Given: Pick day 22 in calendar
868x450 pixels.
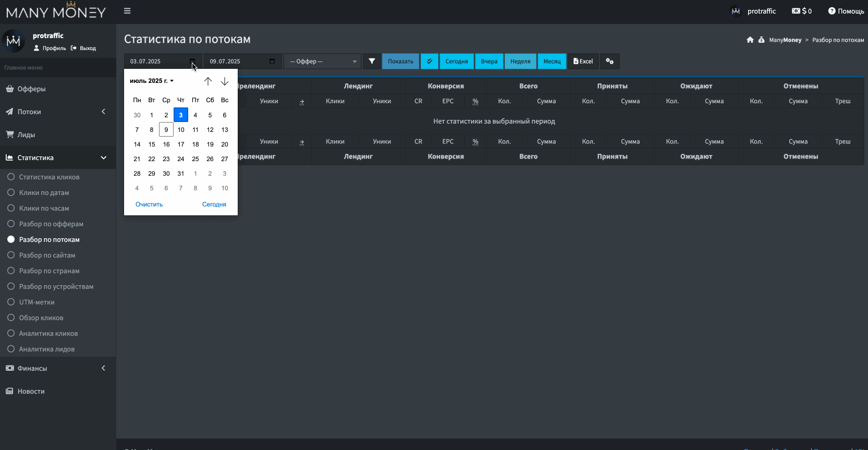Looking at the screenshot, I should pos(152,159).
